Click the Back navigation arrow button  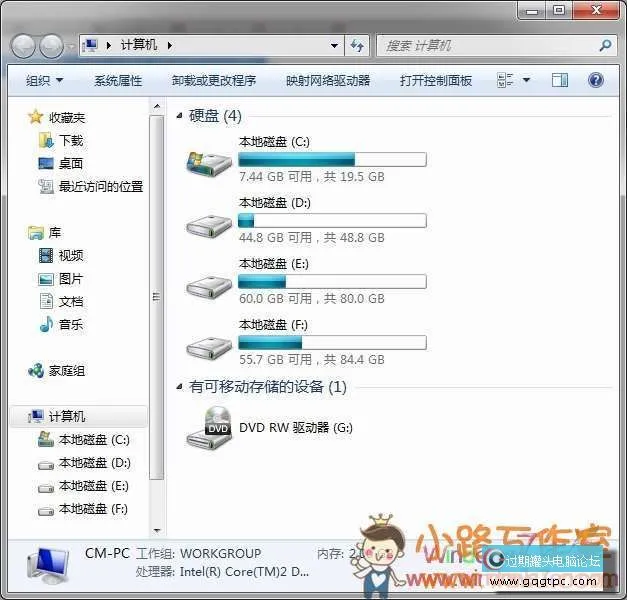pos(24,46)
